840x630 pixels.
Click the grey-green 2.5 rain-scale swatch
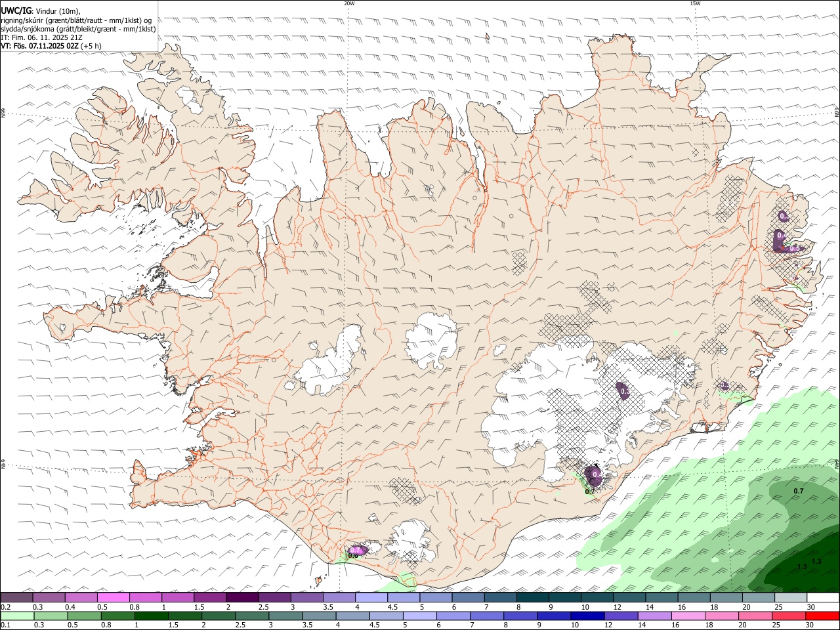(252, 616)
